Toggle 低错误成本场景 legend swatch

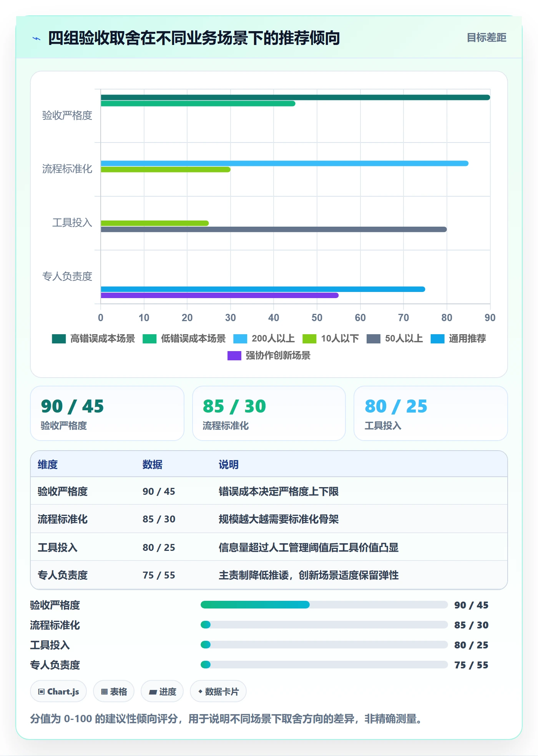click(x=149, y=339)
